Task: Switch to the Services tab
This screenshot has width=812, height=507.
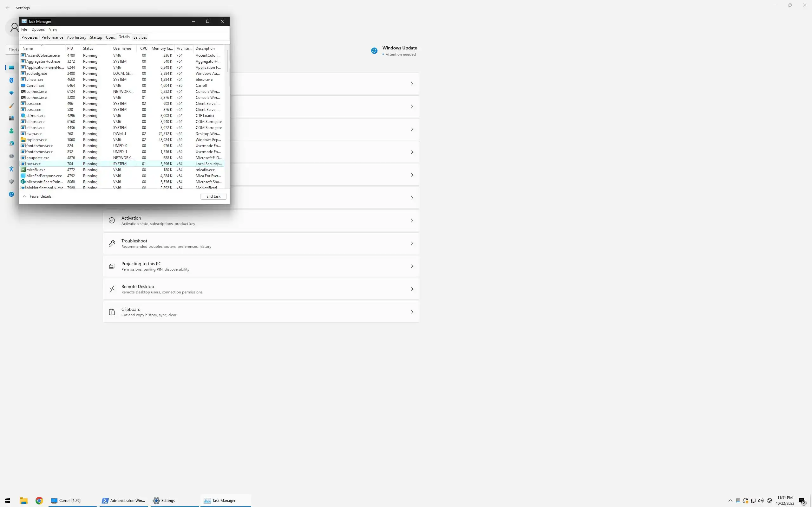Action: click(140, 37)
